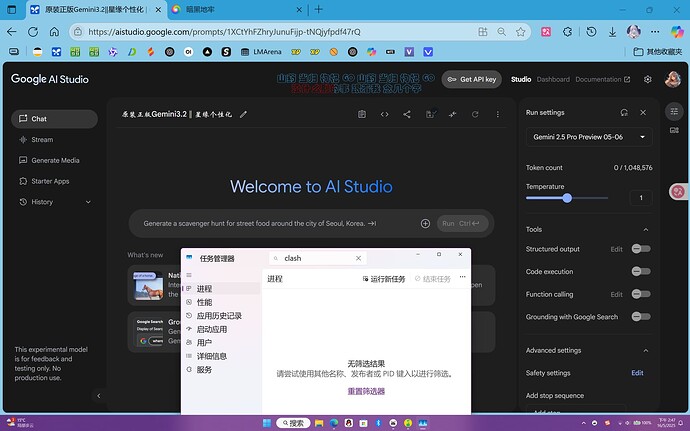Click the system instructions clipboard icon

coord(362,114)
